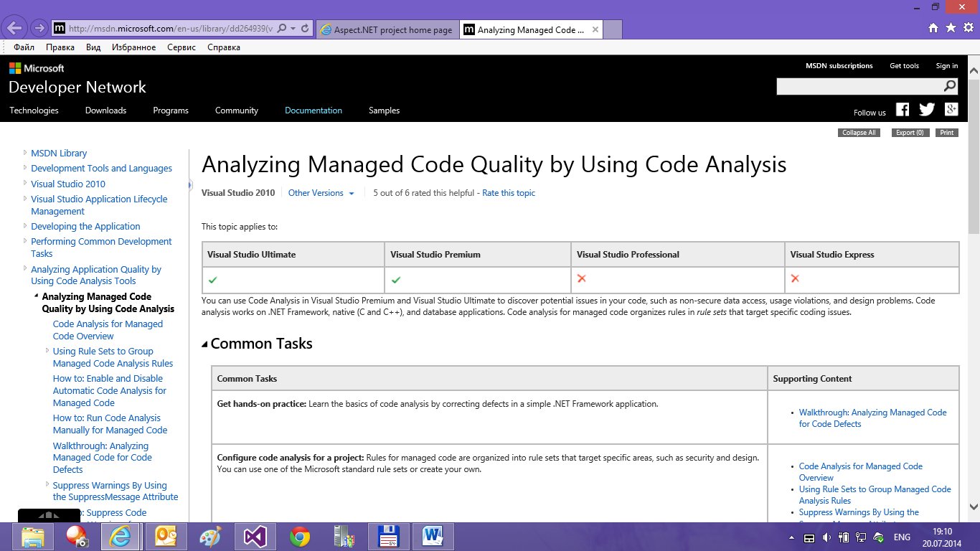980x551 pixels.
Task: Open the browser Home icon
Action: tap(933, 28)
